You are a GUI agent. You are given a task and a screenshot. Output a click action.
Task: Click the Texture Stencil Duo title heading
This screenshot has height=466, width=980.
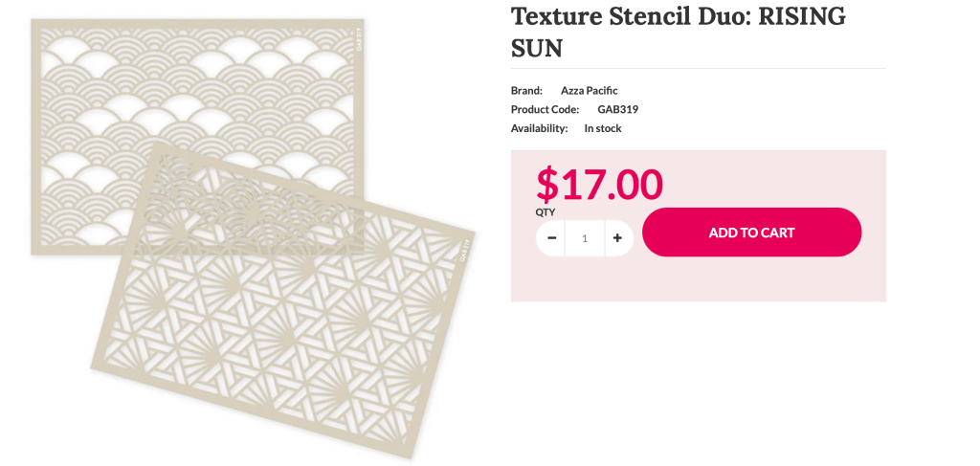[x=678, y=16]
